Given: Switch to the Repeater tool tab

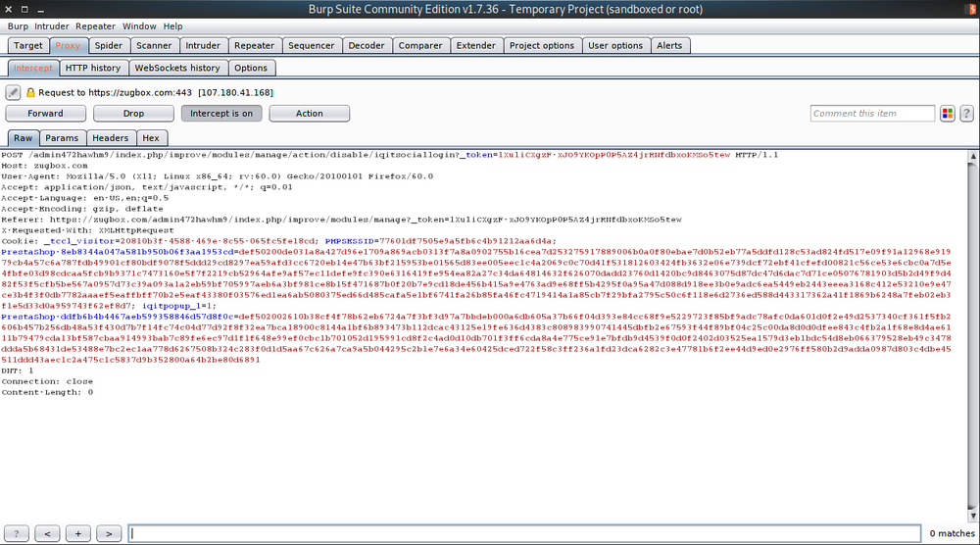Looking at the screenshot, I should tap(255, 46).
